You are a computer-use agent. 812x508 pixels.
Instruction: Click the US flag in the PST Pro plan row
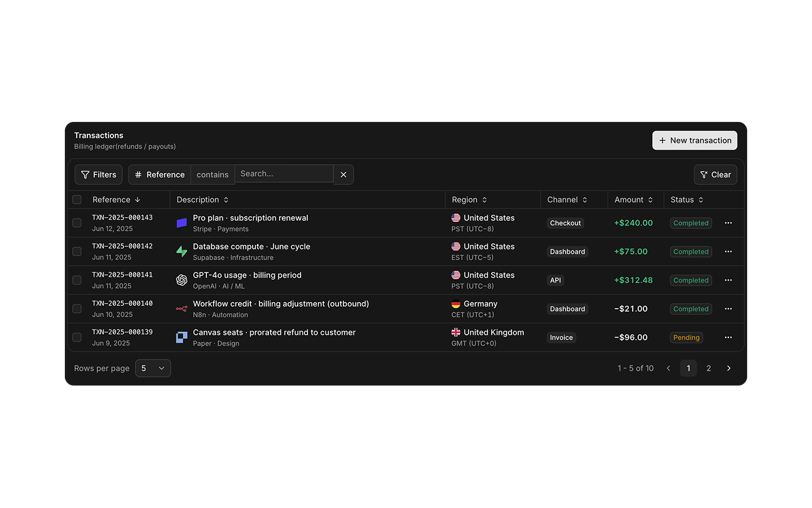tap(456, 218)
